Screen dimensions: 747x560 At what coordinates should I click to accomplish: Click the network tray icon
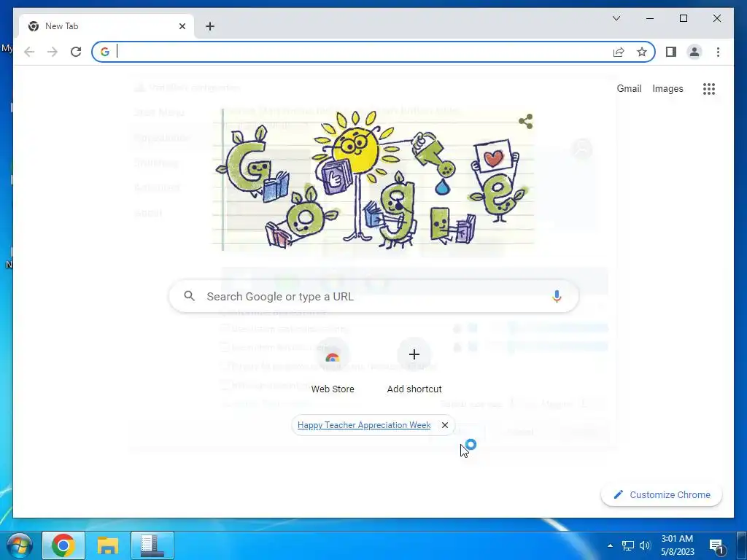(628, 545)
